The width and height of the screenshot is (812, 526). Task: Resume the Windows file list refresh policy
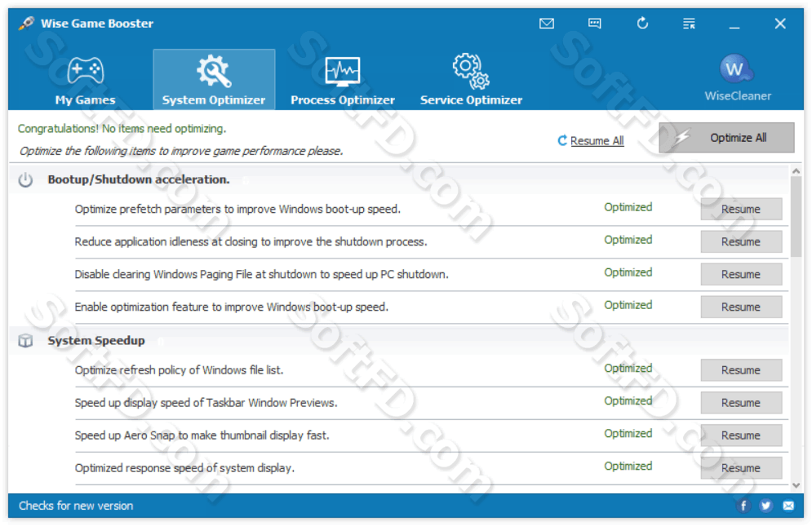(741, 370)
